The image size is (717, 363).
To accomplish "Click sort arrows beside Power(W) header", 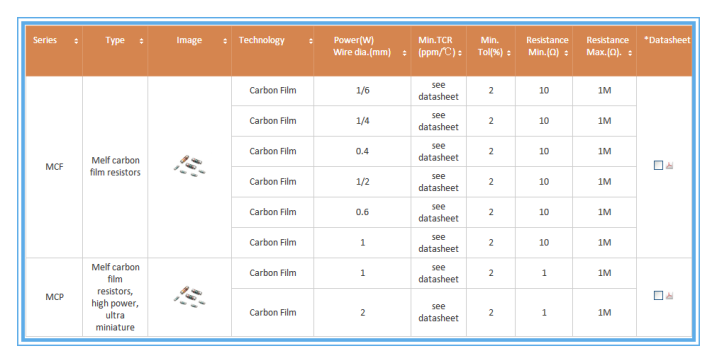I will pyautogui.click(x=404, y=53).
